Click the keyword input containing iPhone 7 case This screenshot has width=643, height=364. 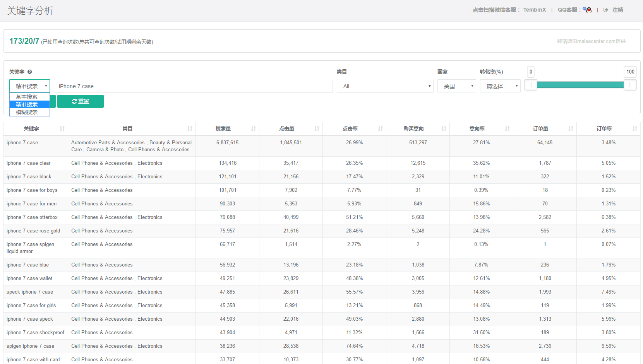[193, 86]
